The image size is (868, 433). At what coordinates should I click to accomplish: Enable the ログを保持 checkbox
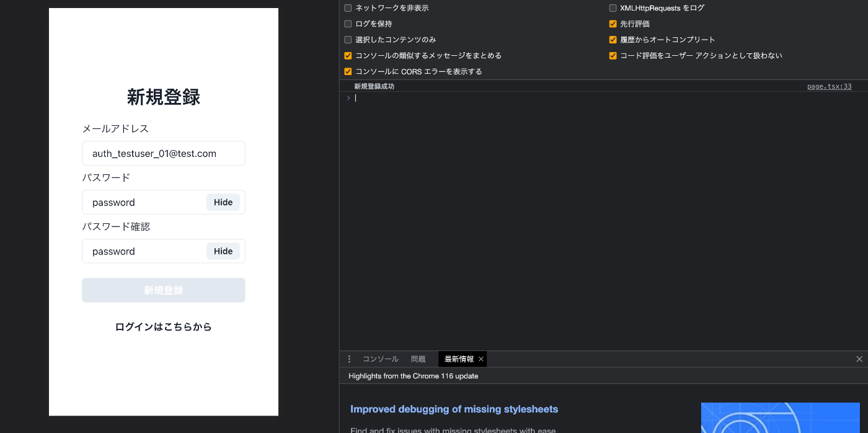coord(348,24)
